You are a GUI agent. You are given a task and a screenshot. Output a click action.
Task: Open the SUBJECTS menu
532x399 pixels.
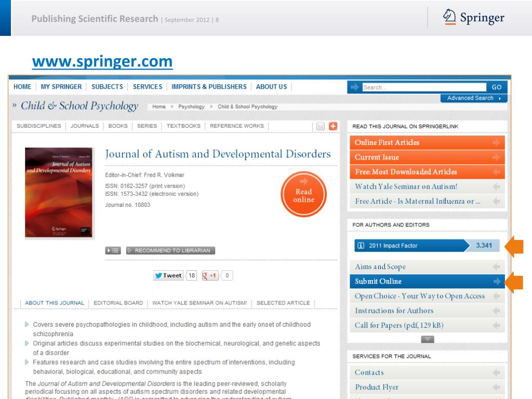(107, 87)
